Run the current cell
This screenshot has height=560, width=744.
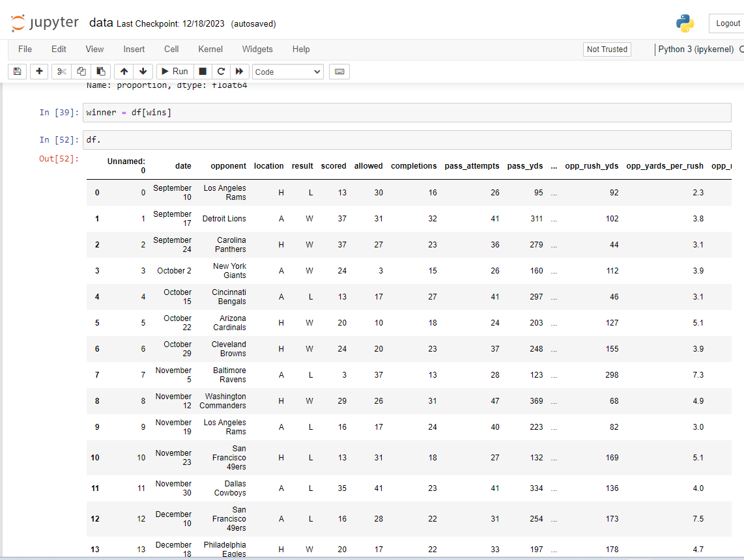coord(175,72)
